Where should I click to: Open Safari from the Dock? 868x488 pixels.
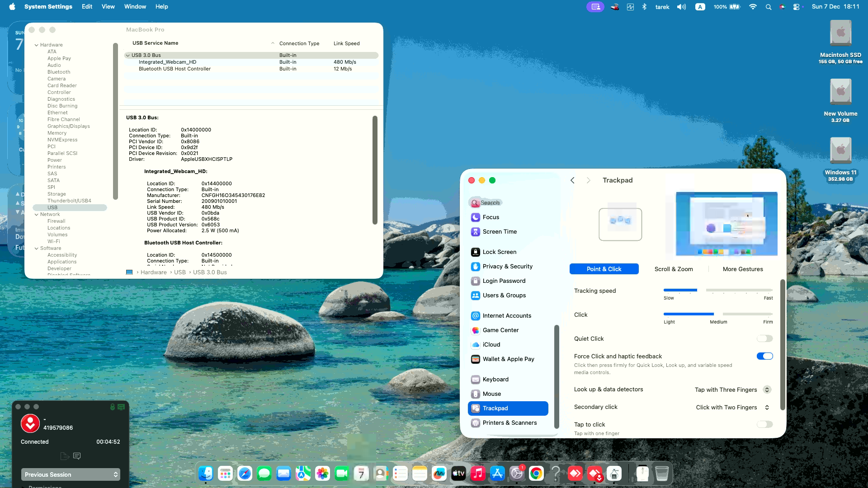245,474
